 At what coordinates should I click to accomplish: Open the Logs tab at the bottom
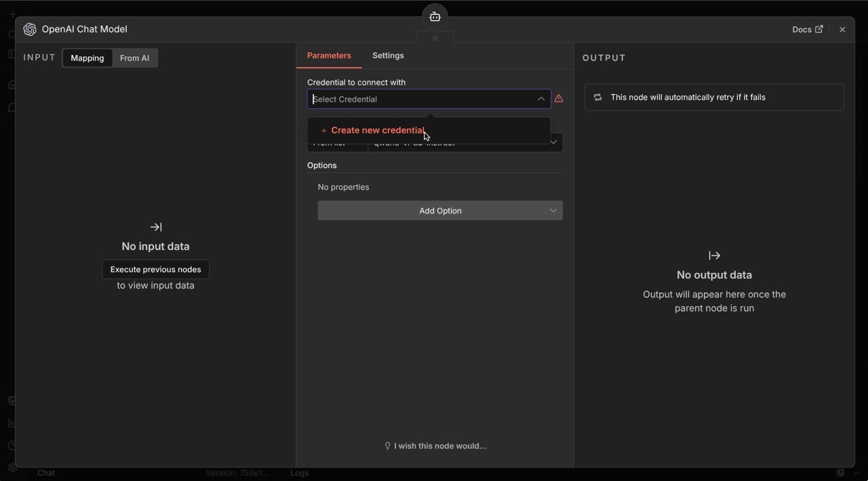click(300, 473)
